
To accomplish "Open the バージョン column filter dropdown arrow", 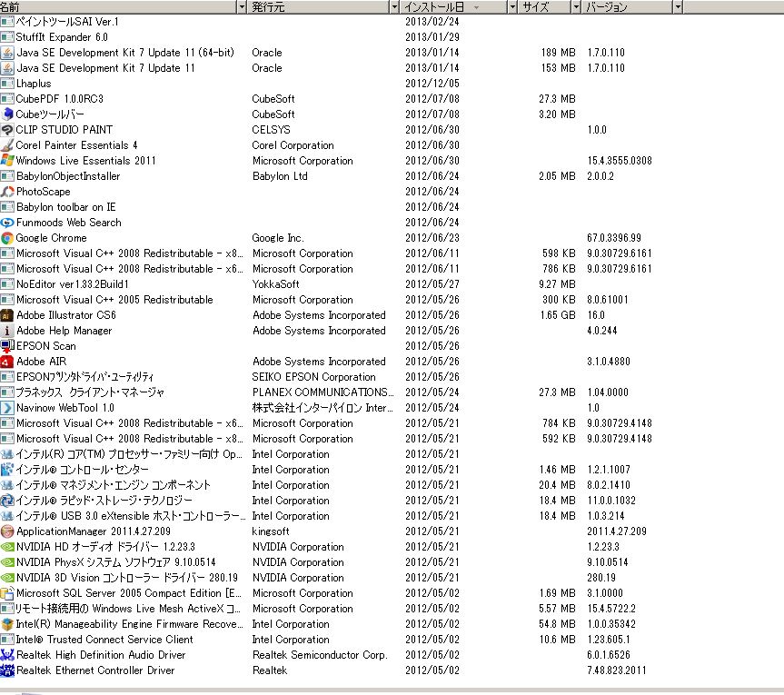I will [678, 7].
